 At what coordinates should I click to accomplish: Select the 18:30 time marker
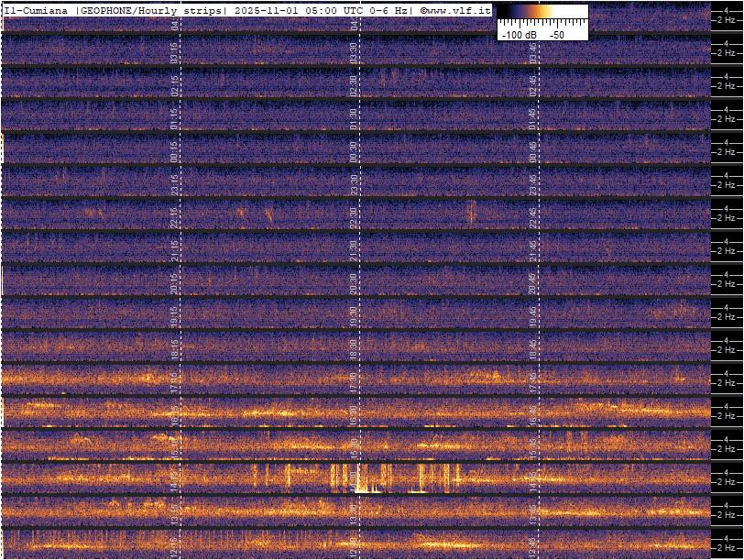(354, 348)
